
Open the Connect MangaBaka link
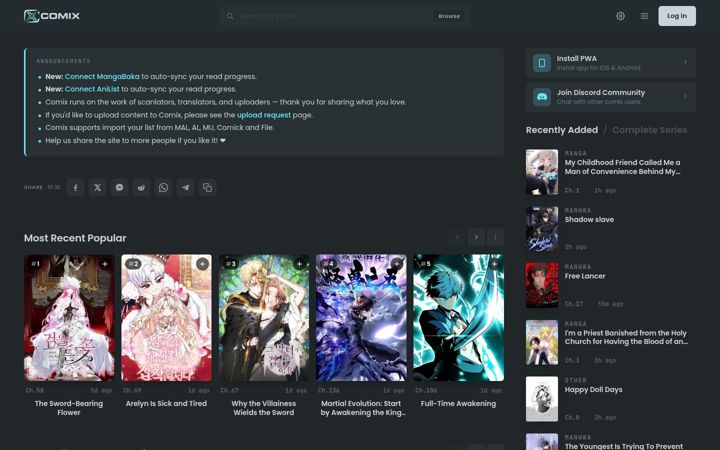tap(102, 77)
